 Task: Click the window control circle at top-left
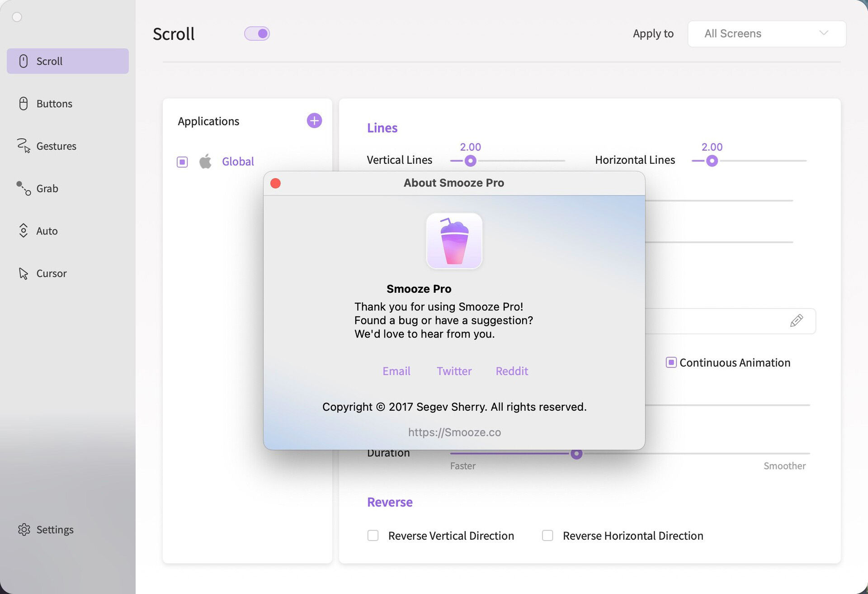click(17, 17)
